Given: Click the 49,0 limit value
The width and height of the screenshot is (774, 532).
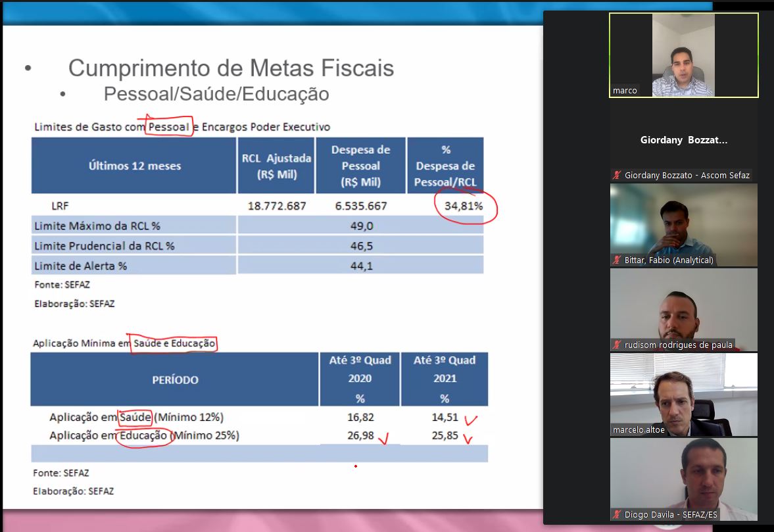Looking at the screenshot, I should [x=361, y=226].
